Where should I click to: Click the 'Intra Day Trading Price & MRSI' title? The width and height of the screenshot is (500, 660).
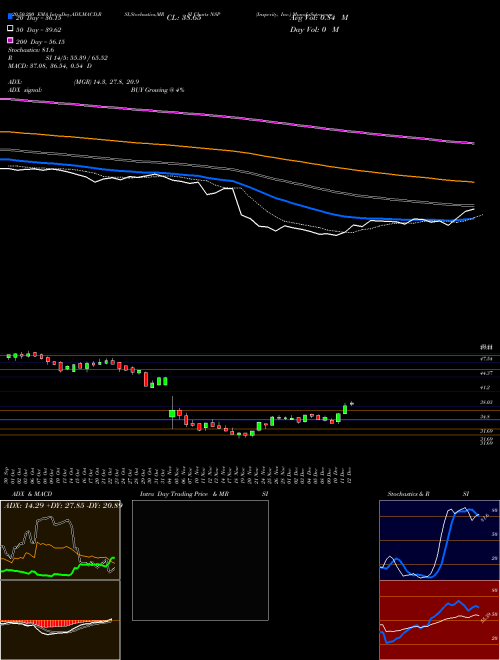[x=204, y=494]
